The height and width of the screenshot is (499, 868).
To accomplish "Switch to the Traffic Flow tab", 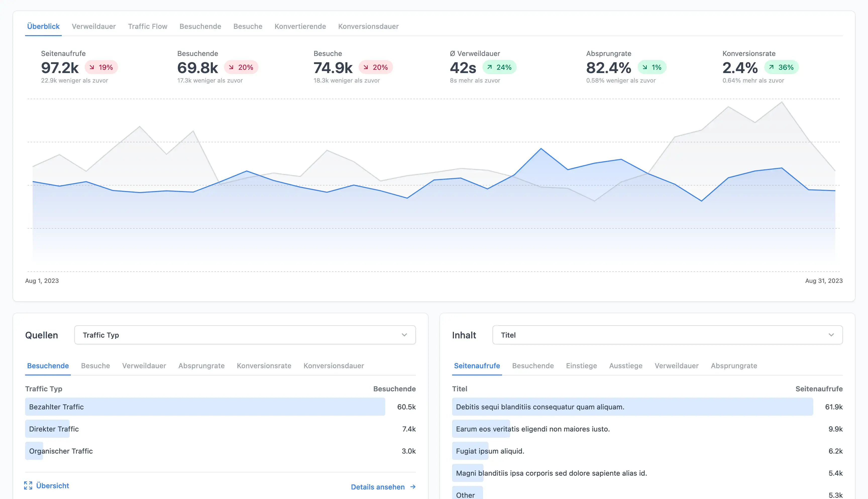I will pyautogui.click(x=147, y=26).
